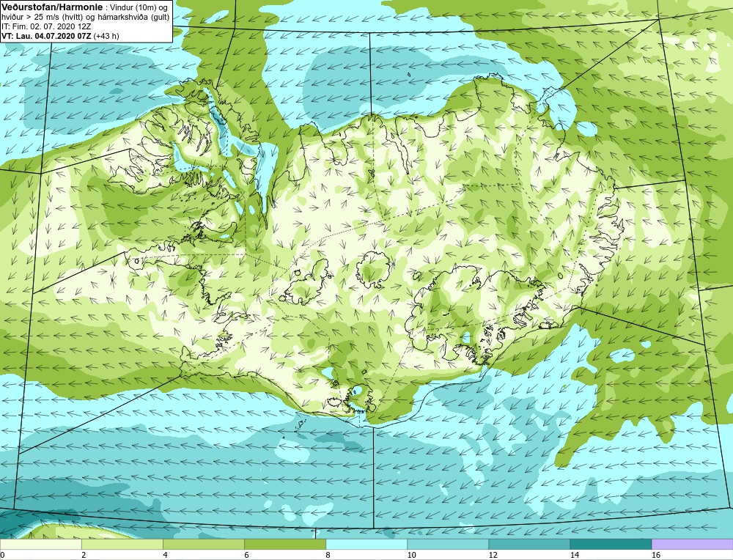Click the 'Vindur (10m) og' text
This screenshot has width=733, height=560.
[138, 7]
